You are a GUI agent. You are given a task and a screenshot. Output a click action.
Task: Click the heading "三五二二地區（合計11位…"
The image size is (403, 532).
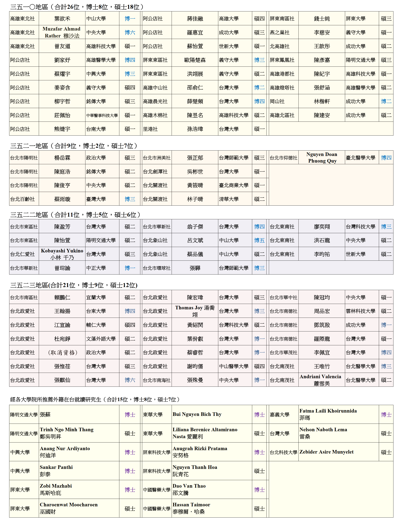(x=75, y=215)
